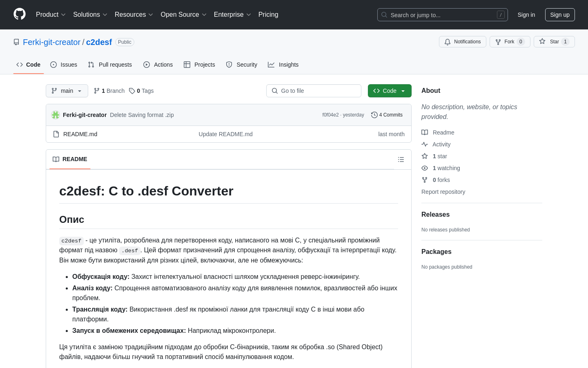This screenshot has height=368, width=588.
Task: Open the Pull requests tab
Action: 110,65
